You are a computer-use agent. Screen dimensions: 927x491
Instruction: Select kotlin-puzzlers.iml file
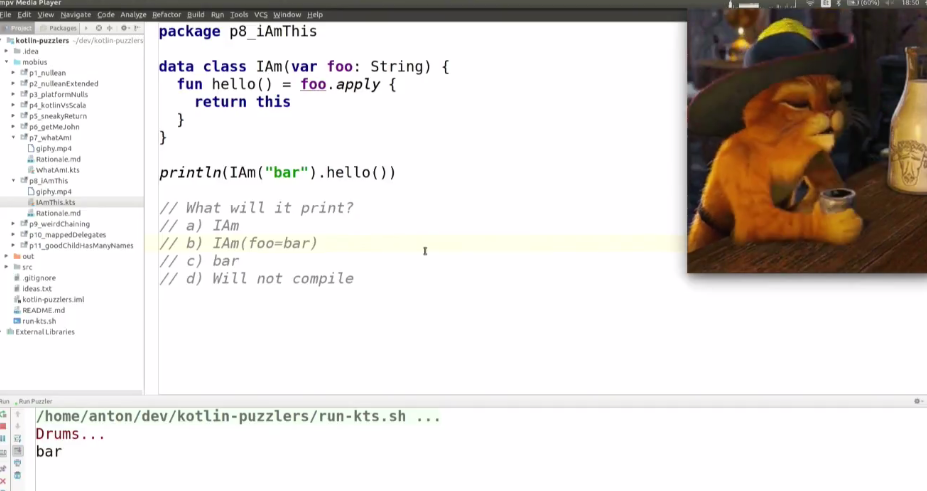[x=53, y=300]
